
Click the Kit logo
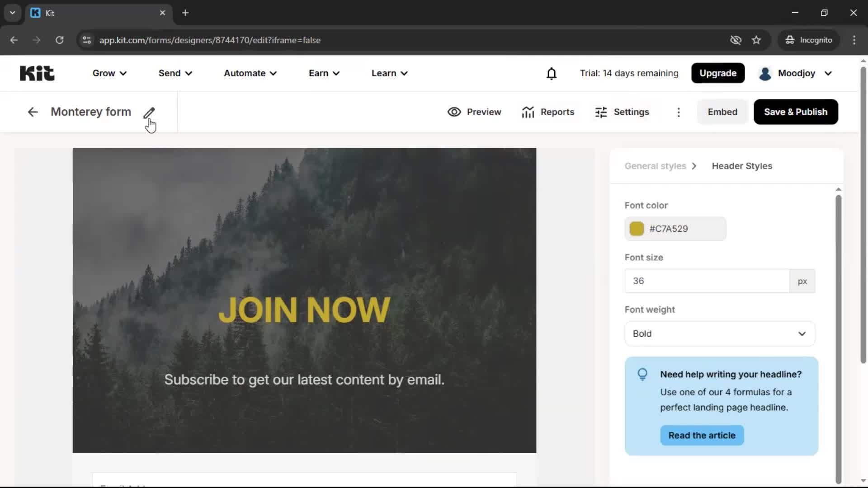(x=37, y=73)
